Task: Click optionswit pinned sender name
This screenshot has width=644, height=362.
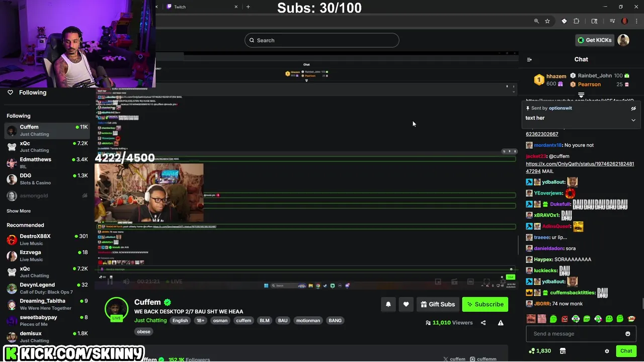Action: pos(560,108)
